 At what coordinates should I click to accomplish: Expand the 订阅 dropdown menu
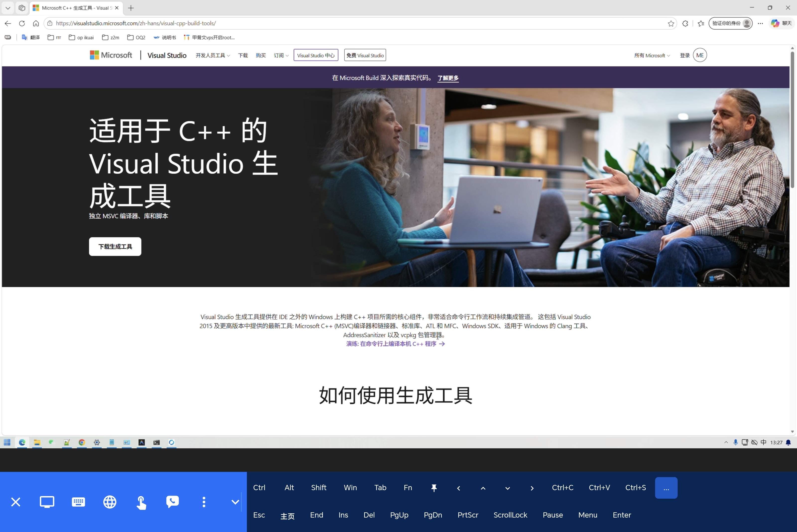(281, 55)
